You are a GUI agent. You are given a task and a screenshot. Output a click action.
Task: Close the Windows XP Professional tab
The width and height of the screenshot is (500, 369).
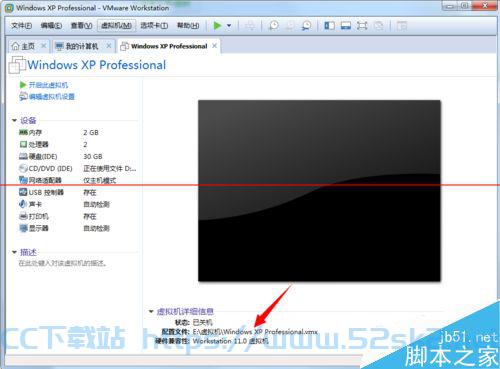tap(215, 46)
